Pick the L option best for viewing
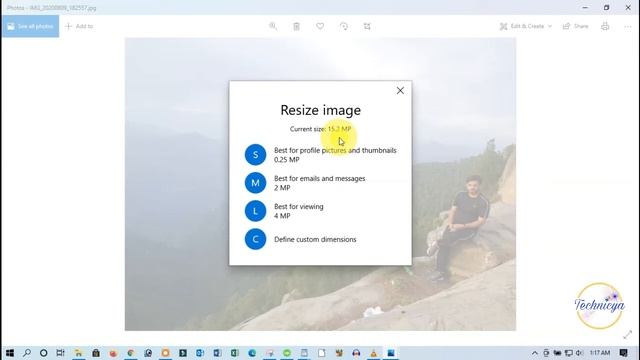The width and height of the screenshot is (640, 360). click(284, 211)
